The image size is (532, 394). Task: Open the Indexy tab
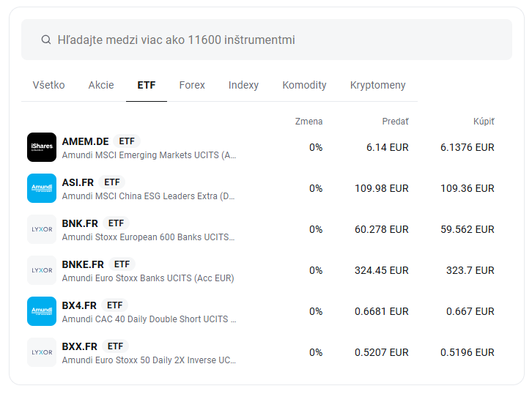[x=243, y=85]
